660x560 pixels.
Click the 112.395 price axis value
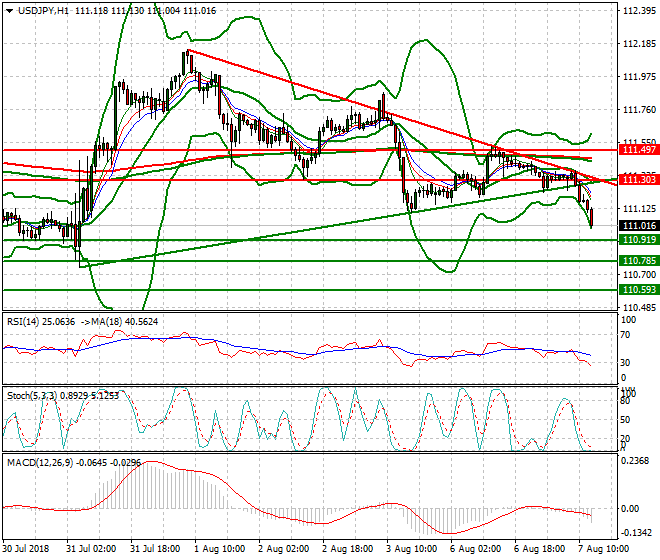point(638,11)
